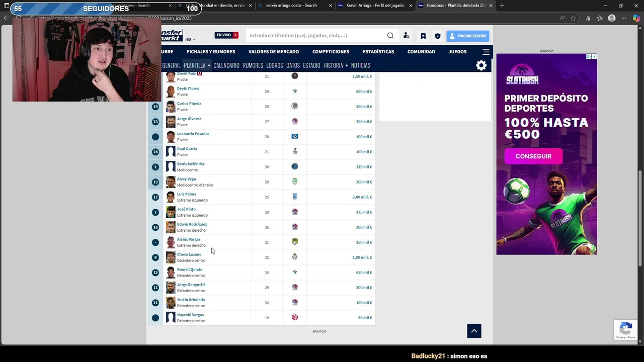Click the shield icon in site header
This screenshot has width=644, height=362.
tap(438, 36)
